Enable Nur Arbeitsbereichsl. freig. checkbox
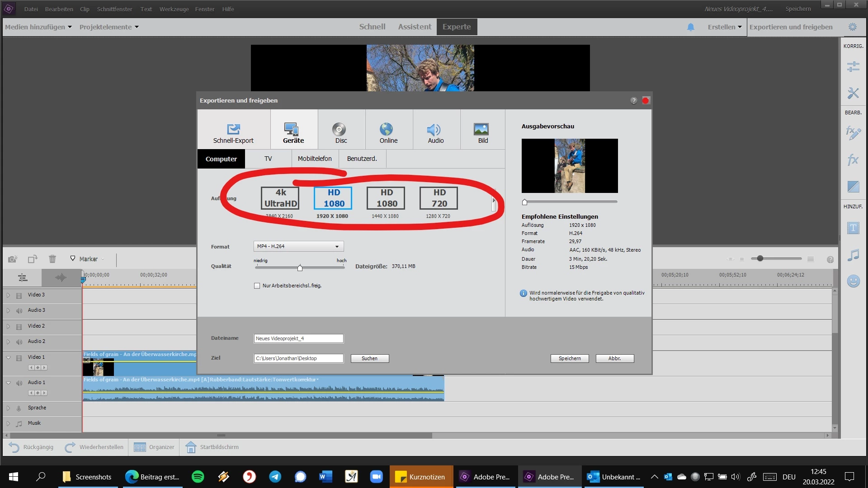Viewport: 868px width, 488px height. tap(257, 286)
